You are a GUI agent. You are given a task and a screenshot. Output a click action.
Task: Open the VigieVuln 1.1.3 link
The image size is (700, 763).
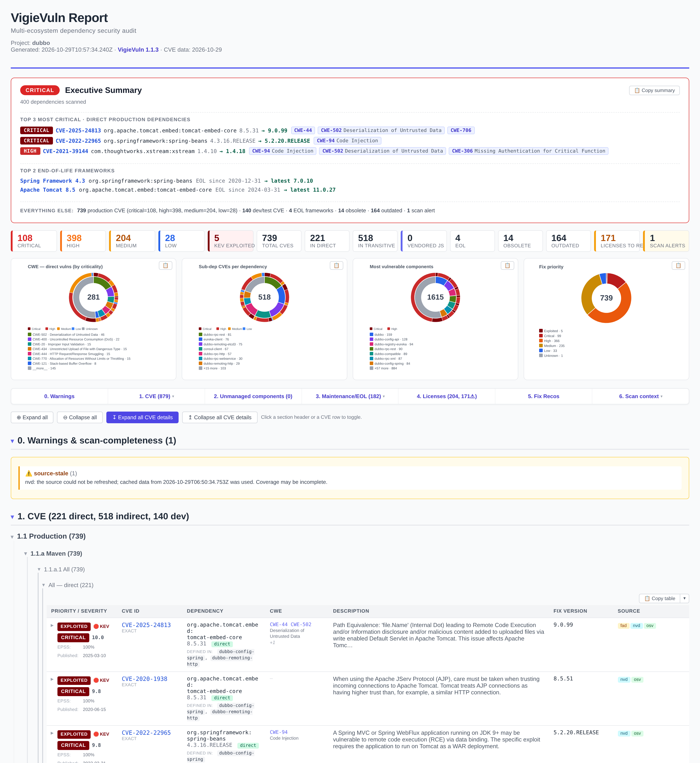point(138,50)
